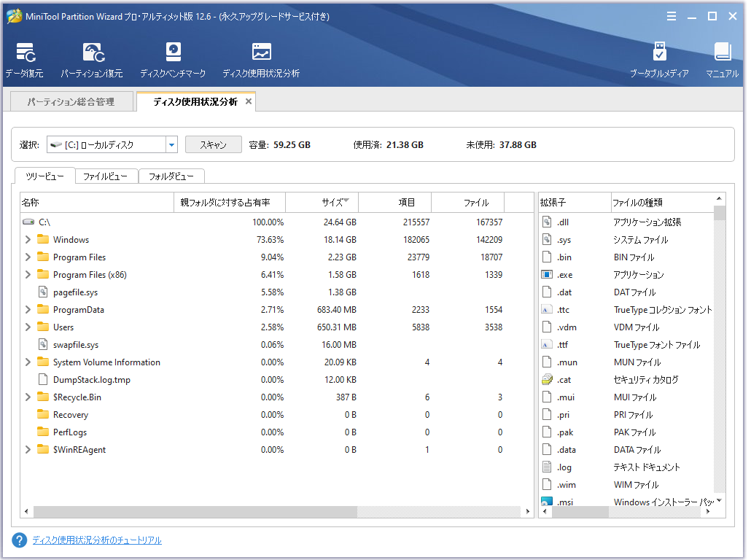Open the データ復元 (Data Recovery) tool icon
The height and width of the screenshot is (560, 751).
(x=25, y=52)
